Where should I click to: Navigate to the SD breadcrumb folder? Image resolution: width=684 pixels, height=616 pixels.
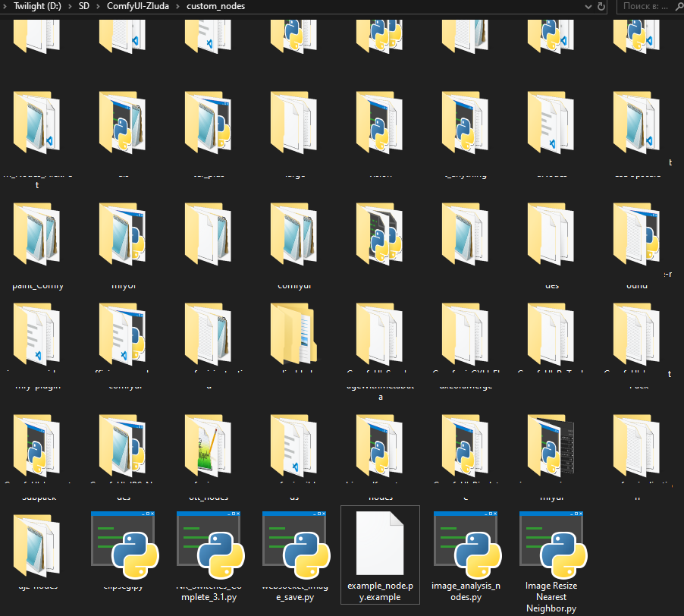pos(83,6)
